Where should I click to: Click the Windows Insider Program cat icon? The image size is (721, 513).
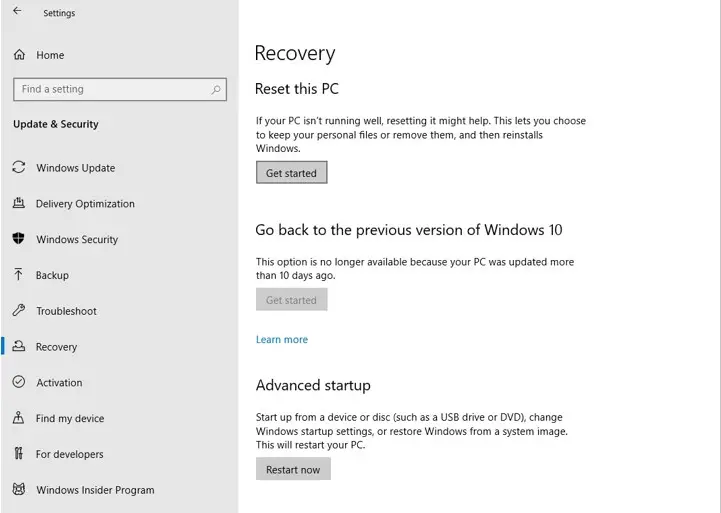click(19, 489)
